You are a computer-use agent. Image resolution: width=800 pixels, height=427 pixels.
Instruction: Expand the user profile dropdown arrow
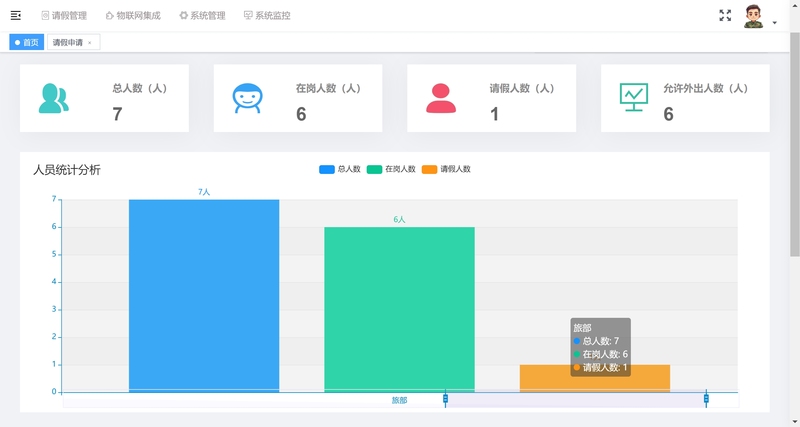pyautogui.click(x=774, y=22)
